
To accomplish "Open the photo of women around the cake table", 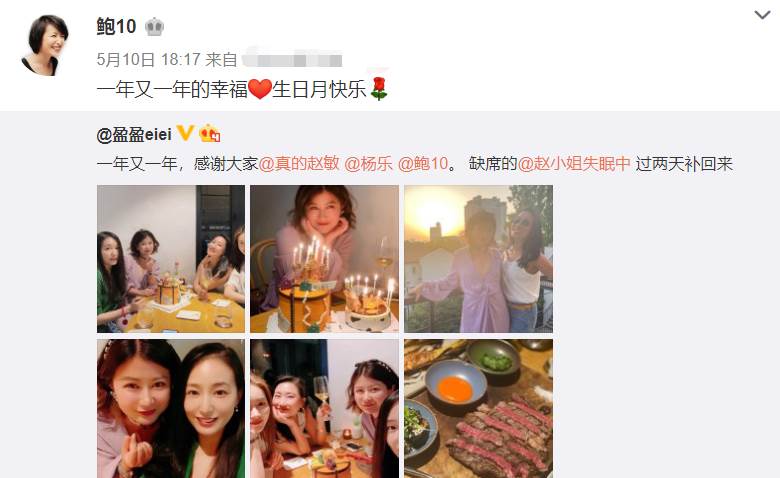I will pyautogui.click(x=171, y=259).
